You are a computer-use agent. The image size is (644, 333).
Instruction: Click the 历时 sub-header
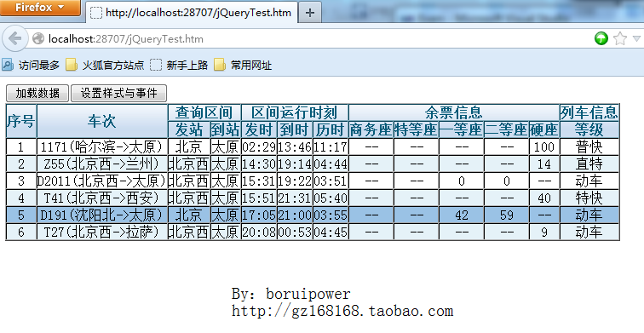(331, 129)
